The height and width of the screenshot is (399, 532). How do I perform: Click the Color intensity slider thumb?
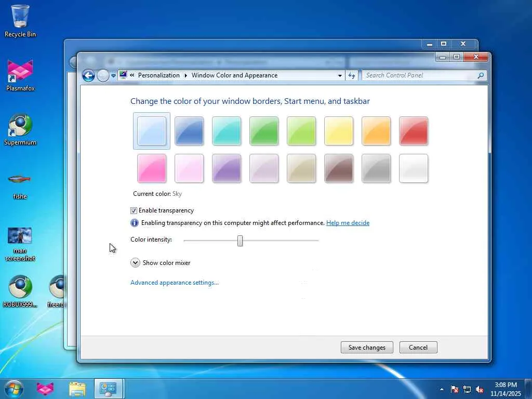click(240, 241)
